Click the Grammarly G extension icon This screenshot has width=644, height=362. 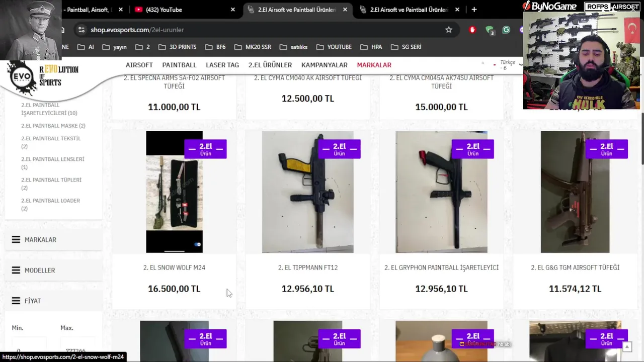click(x=506, y=30)
